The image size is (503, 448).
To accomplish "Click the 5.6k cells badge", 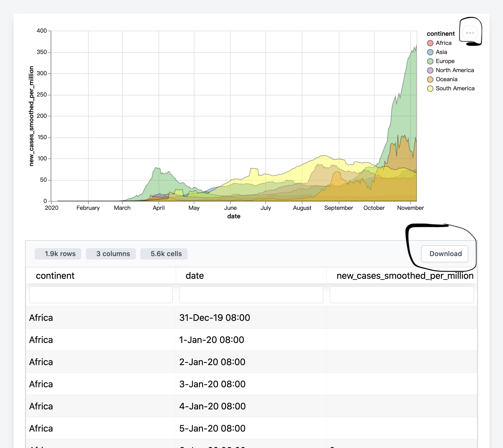I will (x=164, y=254).
